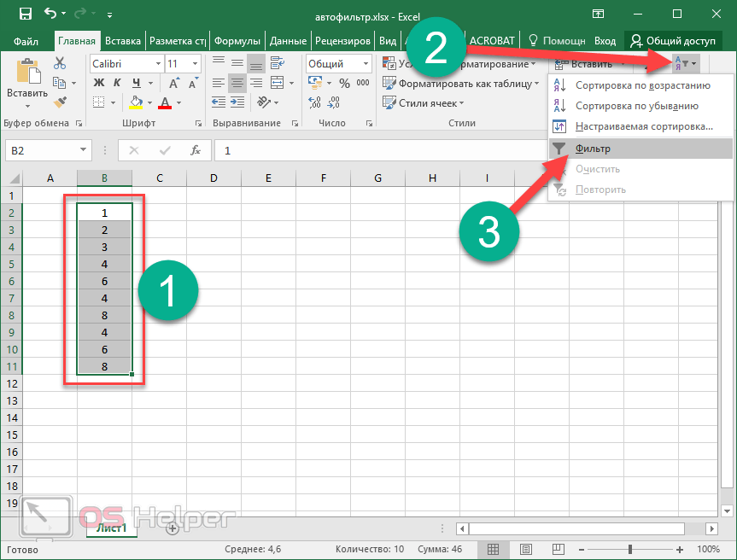Click the Undo arrow icon
Image resolution: width=737 pixels, height=560 pixels.
[x=50, y=14]
